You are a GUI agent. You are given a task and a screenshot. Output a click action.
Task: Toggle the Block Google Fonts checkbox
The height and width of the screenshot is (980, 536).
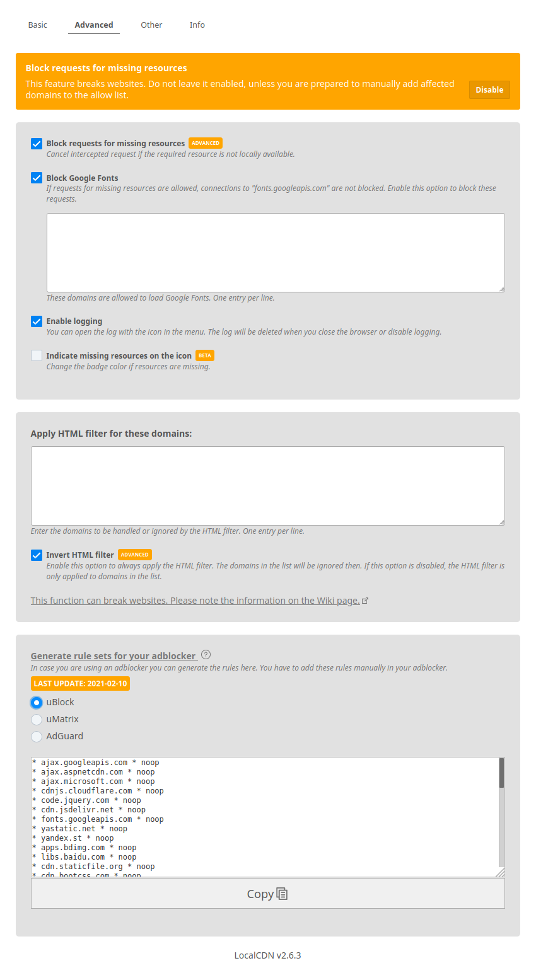[x=37, y=178]
